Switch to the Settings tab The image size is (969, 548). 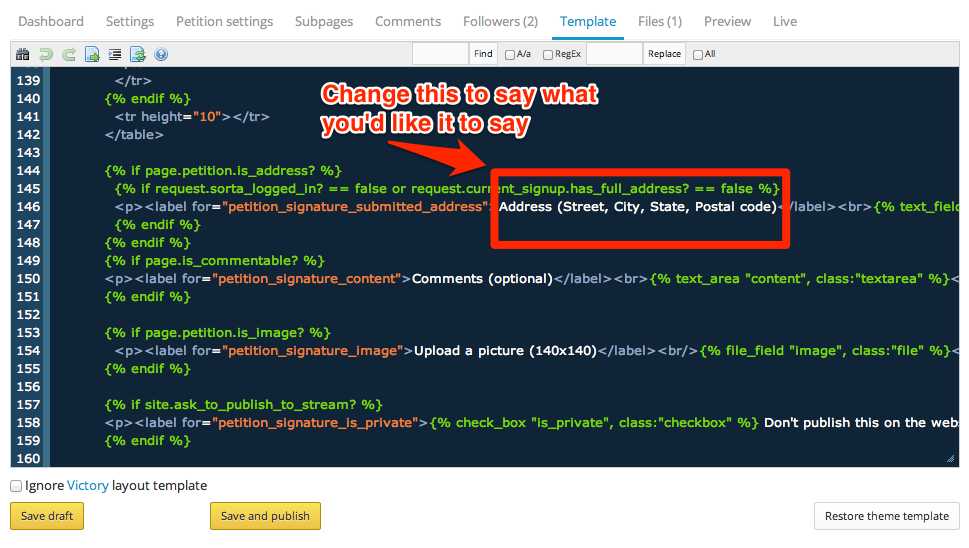130,22
